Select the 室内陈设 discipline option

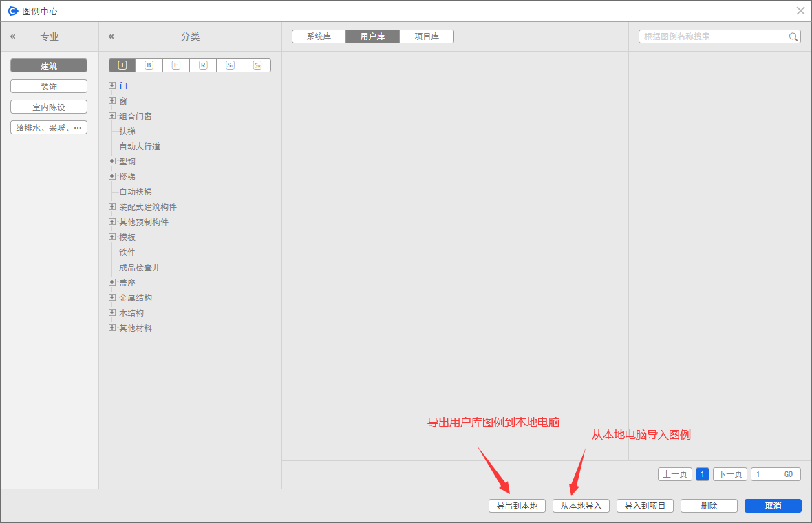tap(49, 107)
